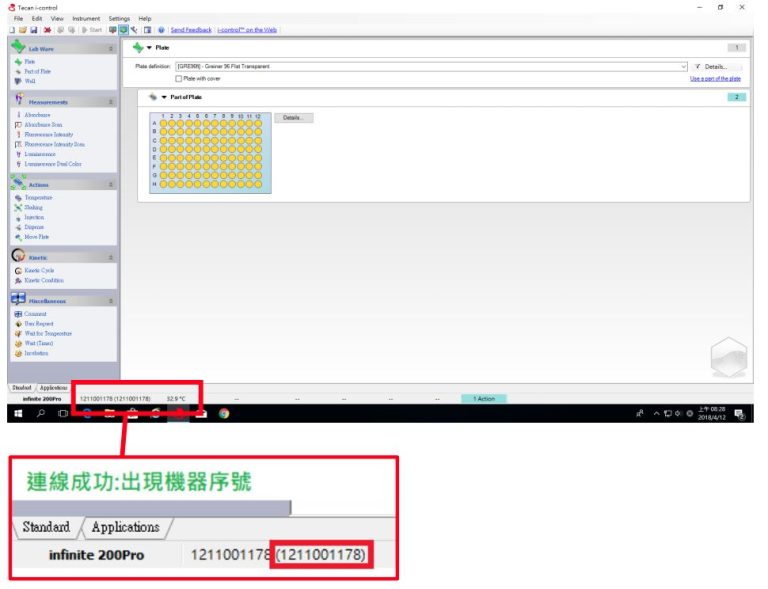This screenshot has width=768, height=589.
Task: Click the Start button in the toolbar
Action: (x=93, y=30)
